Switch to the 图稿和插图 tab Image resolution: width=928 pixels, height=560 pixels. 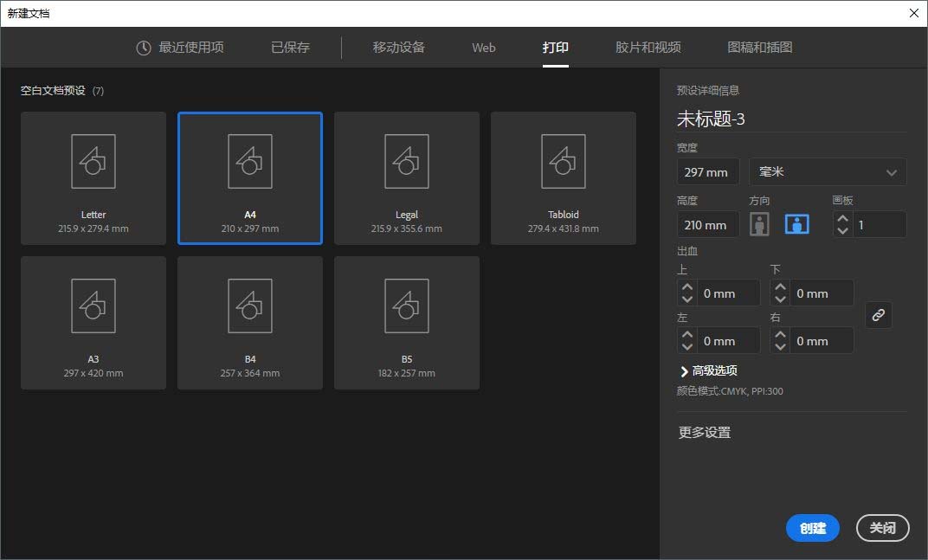click(x=760, y=48)
